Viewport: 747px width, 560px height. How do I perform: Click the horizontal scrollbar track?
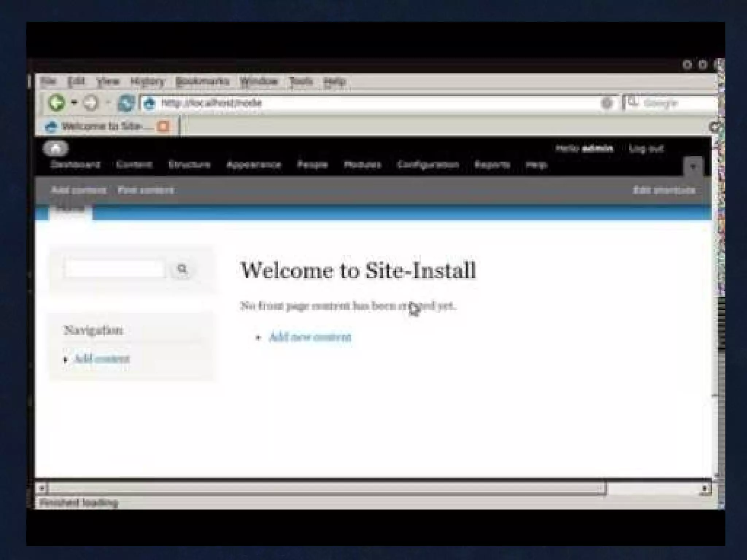pos(653,488)
